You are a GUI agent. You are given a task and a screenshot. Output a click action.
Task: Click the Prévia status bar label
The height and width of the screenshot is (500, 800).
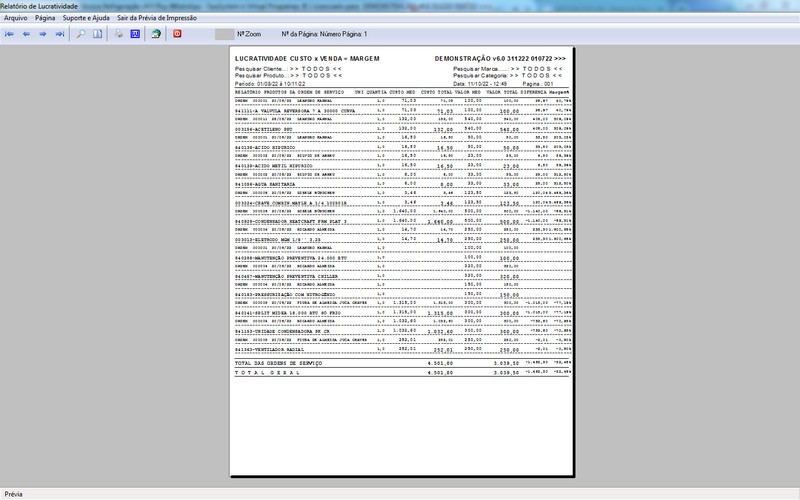[14, 494]
